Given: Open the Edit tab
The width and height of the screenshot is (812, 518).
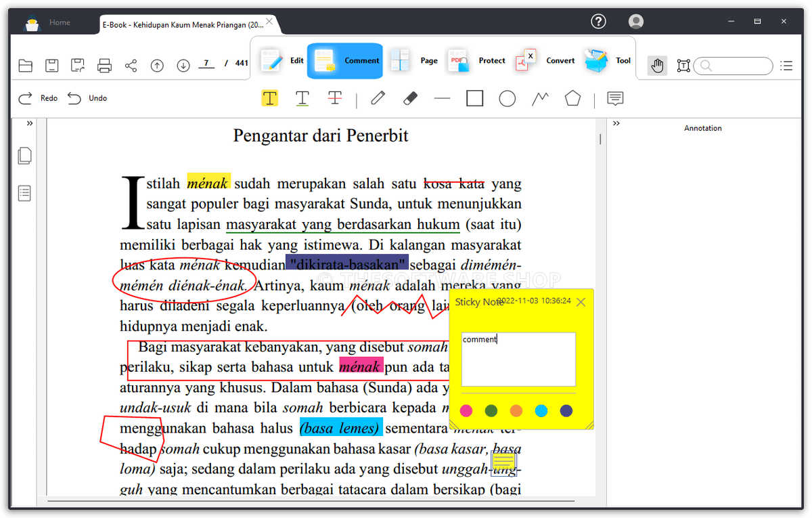Looking at the screenshot, I should point(281,61).
